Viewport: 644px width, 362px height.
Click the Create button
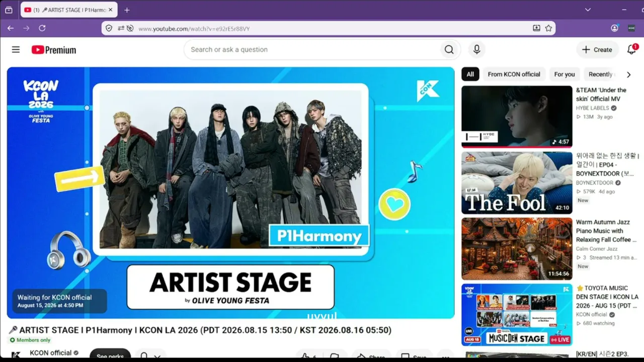click(597, 50)
